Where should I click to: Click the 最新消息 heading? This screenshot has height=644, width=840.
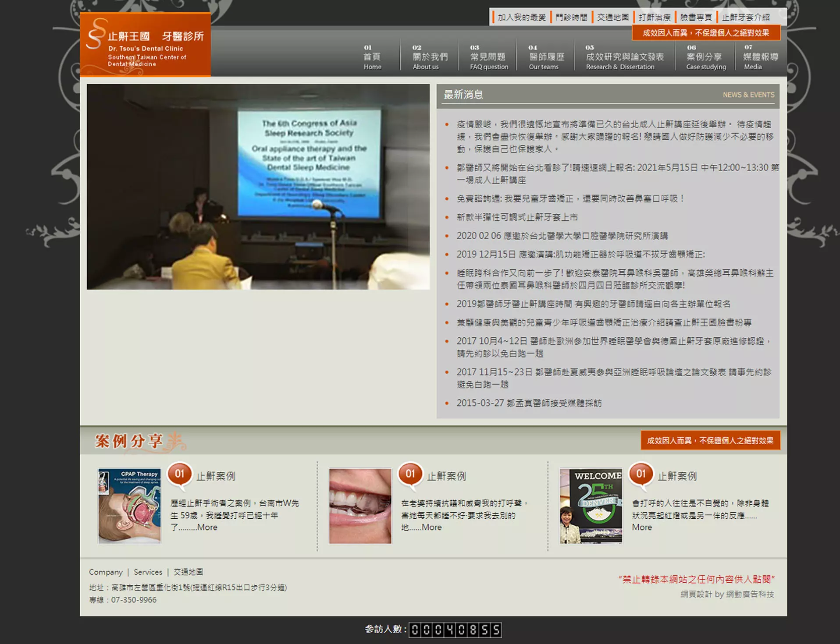(x=463, y=95)
